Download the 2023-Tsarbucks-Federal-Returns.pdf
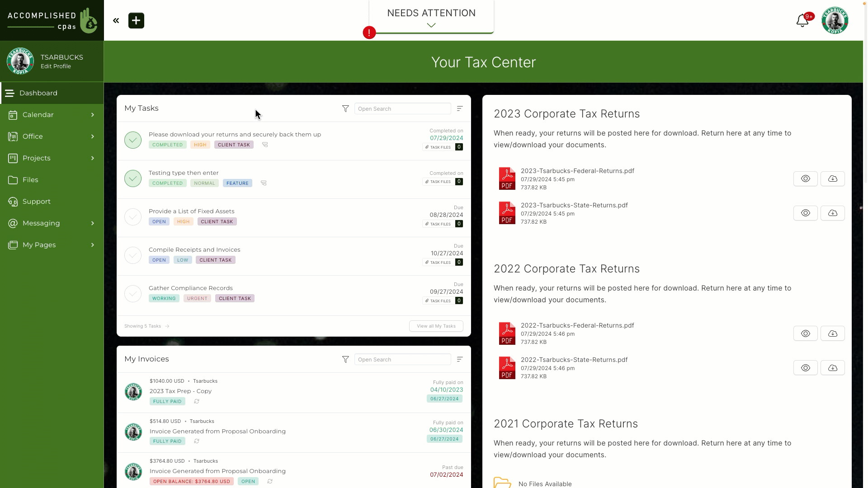Viewport: 868px width, 488px height. [x=832, y=178]
